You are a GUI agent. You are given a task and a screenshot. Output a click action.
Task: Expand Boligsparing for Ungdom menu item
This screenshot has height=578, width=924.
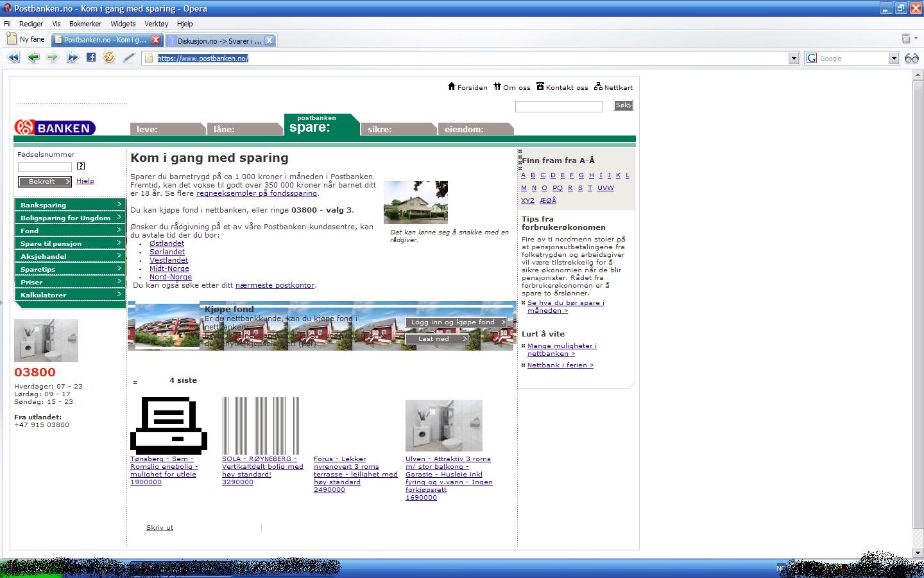[70, 218]
